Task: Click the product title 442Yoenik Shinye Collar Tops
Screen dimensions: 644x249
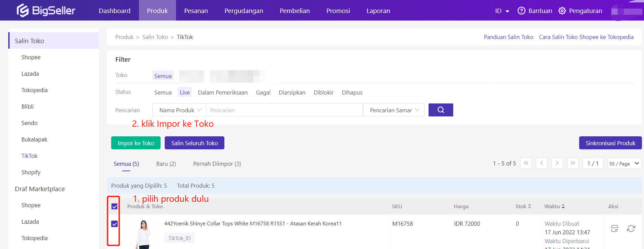Action: 253,224
